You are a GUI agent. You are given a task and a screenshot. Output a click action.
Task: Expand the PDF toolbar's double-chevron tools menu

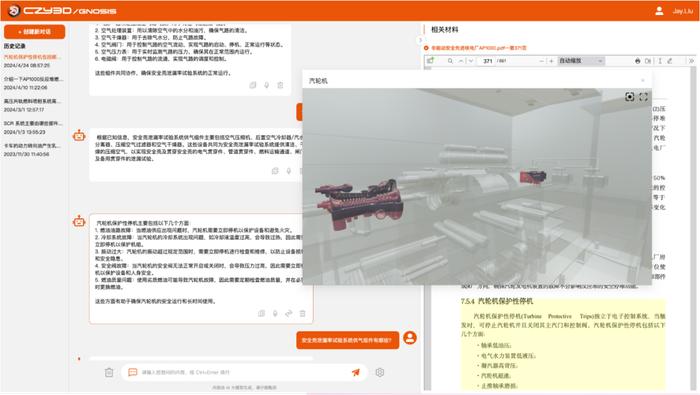(x=692, y=61)
